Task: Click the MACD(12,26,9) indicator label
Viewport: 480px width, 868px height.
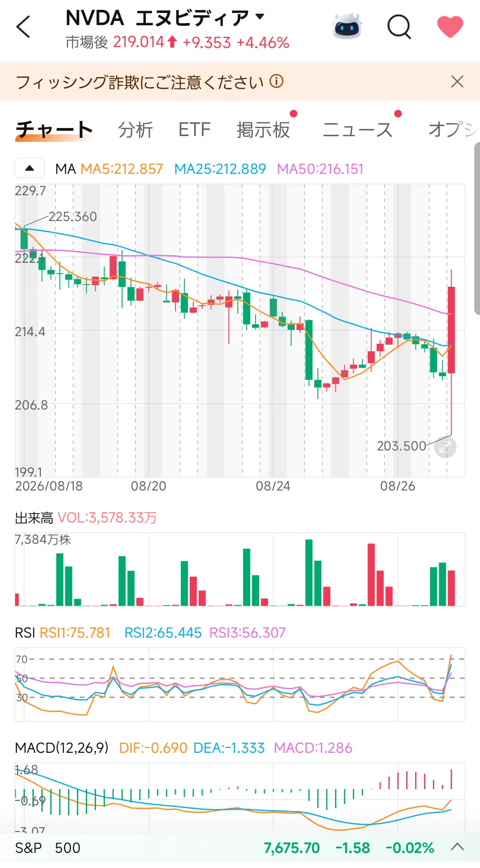Action: click(x=62, y=748)
